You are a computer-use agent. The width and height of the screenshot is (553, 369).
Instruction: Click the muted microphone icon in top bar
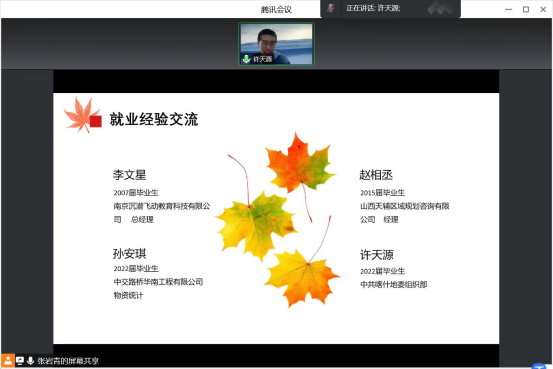click(x=330, y=8)
